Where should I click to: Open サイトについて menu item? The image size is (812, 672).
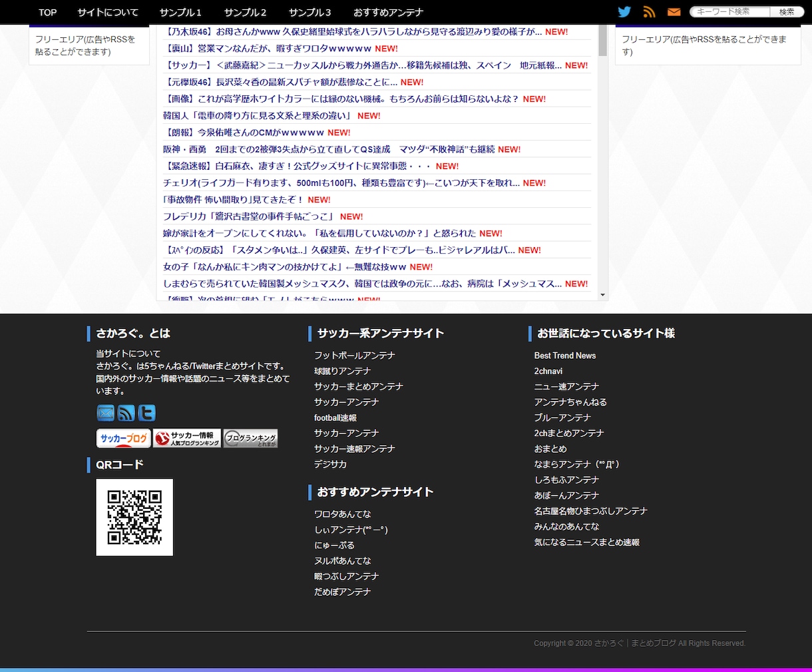(108, 12)
